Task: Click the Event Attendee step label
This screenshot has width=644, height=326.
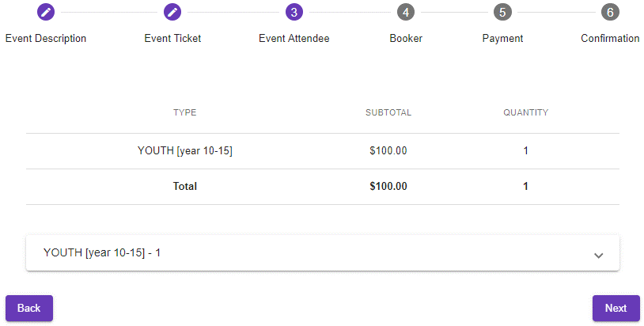Action: point(294,39)
